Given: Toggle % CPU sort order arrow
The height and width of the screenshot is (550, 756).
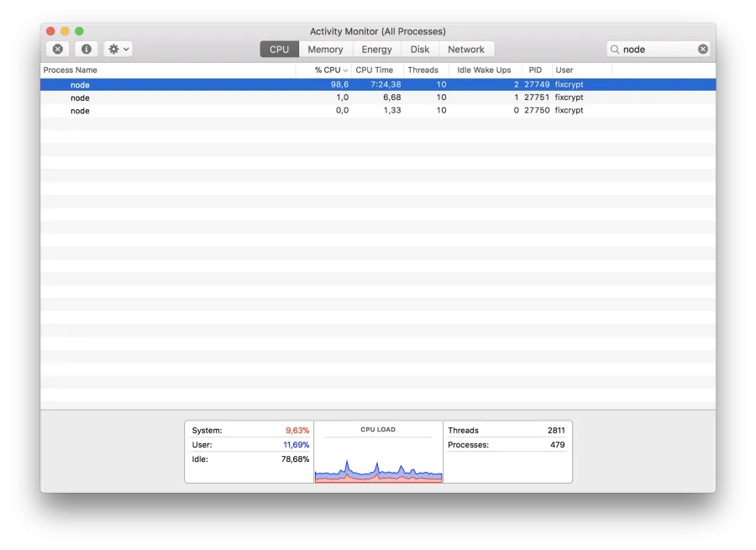Looking at the screenshot, I should click(x=345, y=71).
